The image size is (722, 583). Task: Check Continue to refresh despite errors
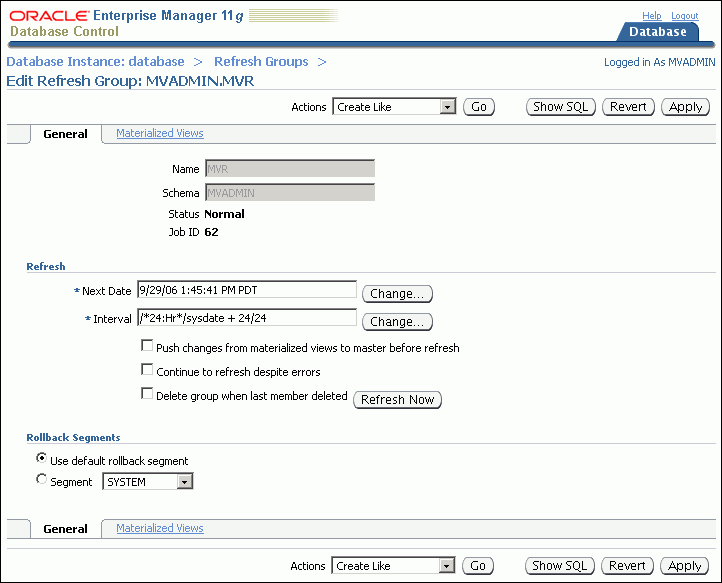point(147,371)
